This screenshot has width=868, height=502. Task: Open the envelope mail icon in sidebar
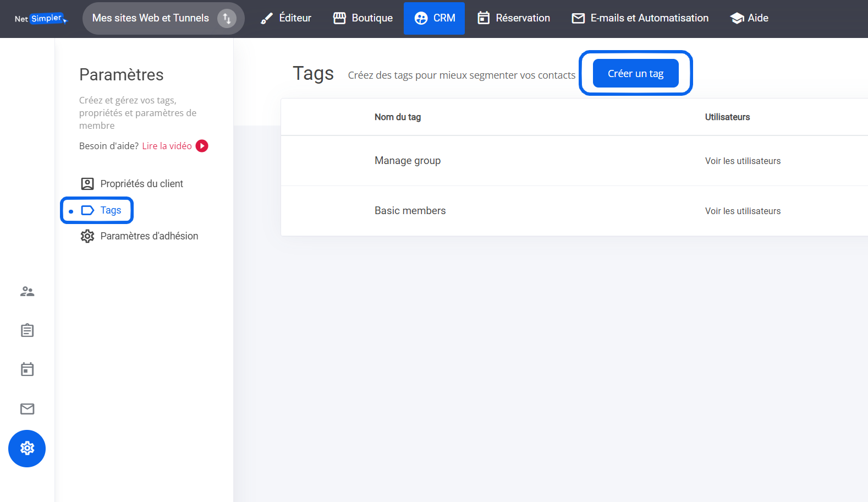(x=27, y=408)
